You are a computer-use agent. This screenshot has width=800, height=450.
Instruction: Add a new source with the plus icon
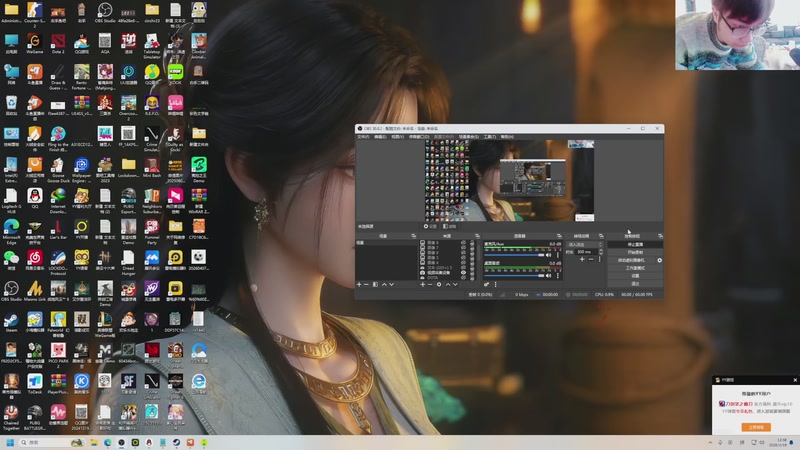tap(422, 284)
